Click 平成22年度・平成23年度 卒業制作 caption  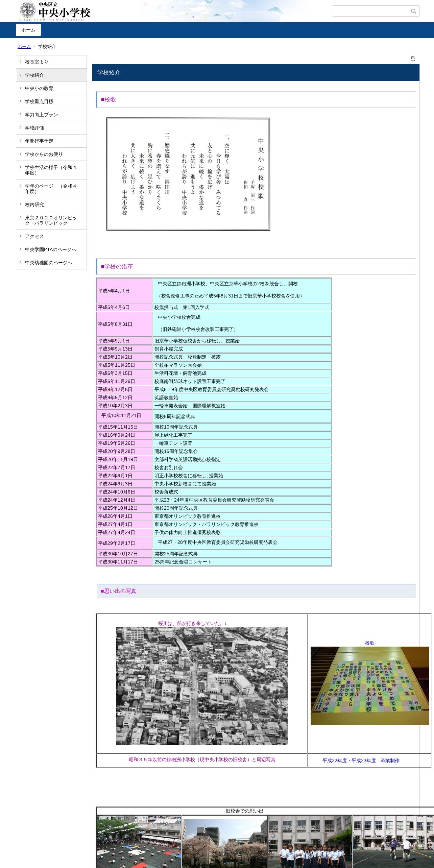[x=361, y=761]
